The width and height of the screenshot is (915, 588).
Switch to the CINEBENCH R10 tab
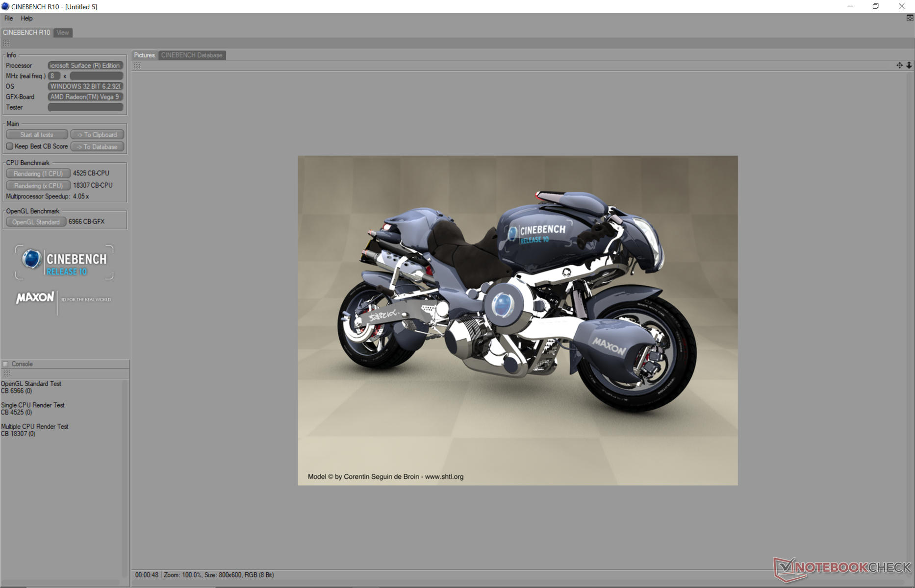[26, 32]
